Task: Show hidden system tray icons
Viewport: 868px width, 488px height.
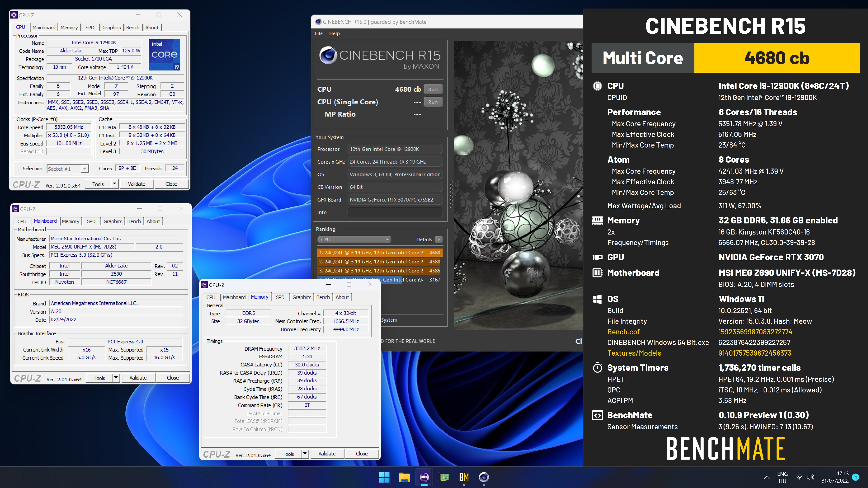Action: pyautogui.click(x=767, y=477)
